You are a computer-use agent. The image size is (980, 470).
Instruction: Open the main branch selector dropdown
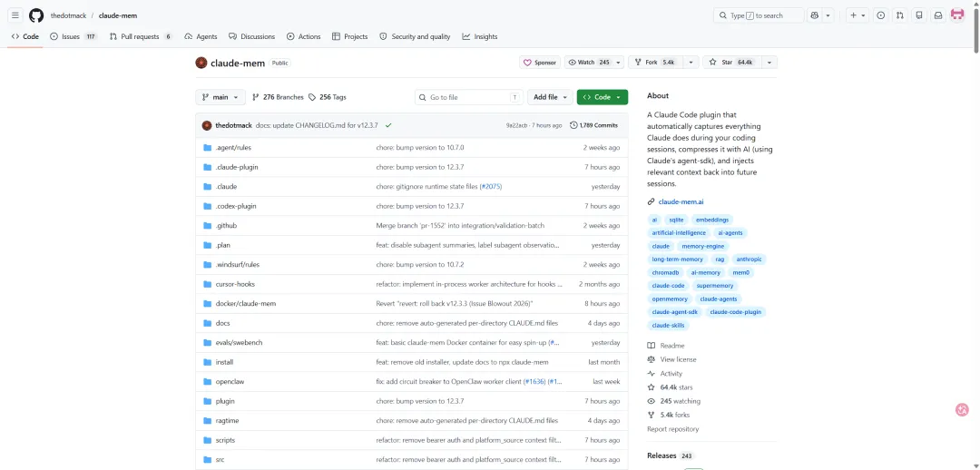pos(220,97)
